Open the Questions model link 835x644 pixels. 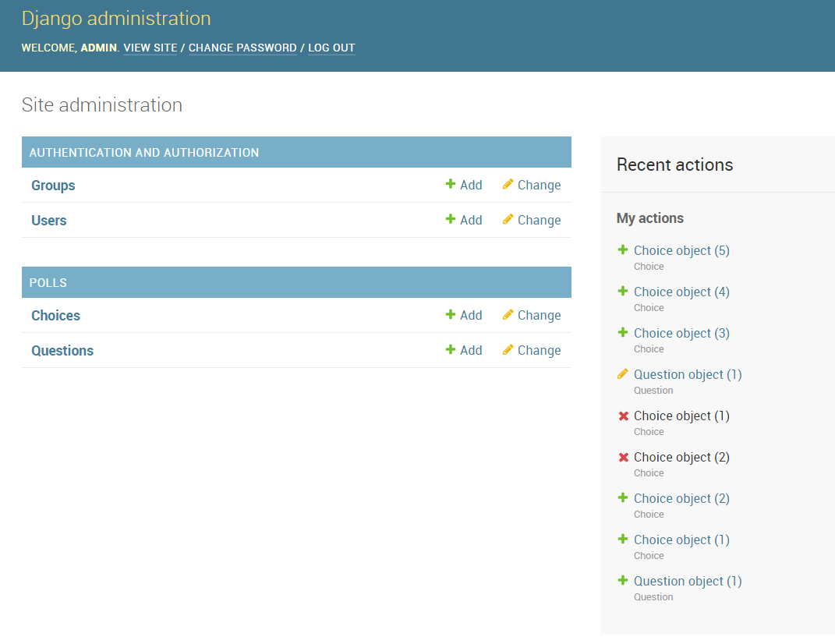[x=62, y=351]
